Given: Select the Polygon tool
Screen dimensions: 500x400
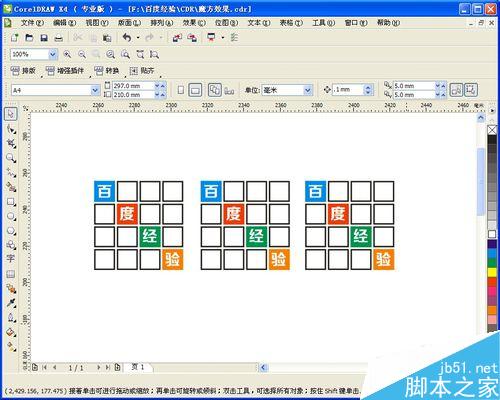Looking at the screenshot, I should pyautogui.click(x=11, y=231).
